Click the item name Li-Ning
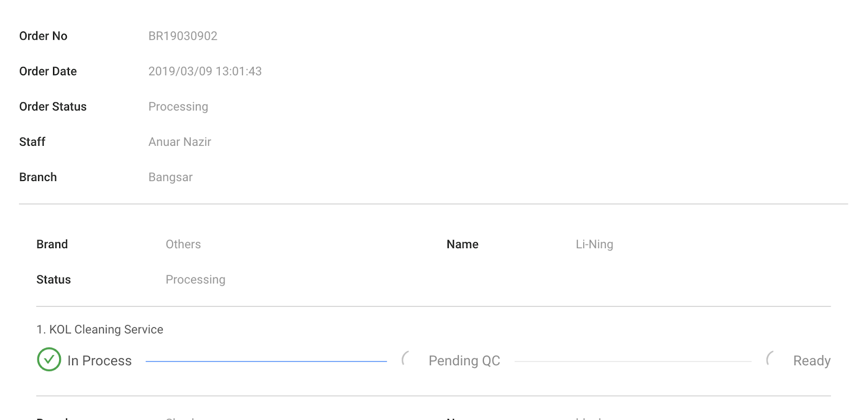Screen dimensions: 868x420 coord(594,244)
